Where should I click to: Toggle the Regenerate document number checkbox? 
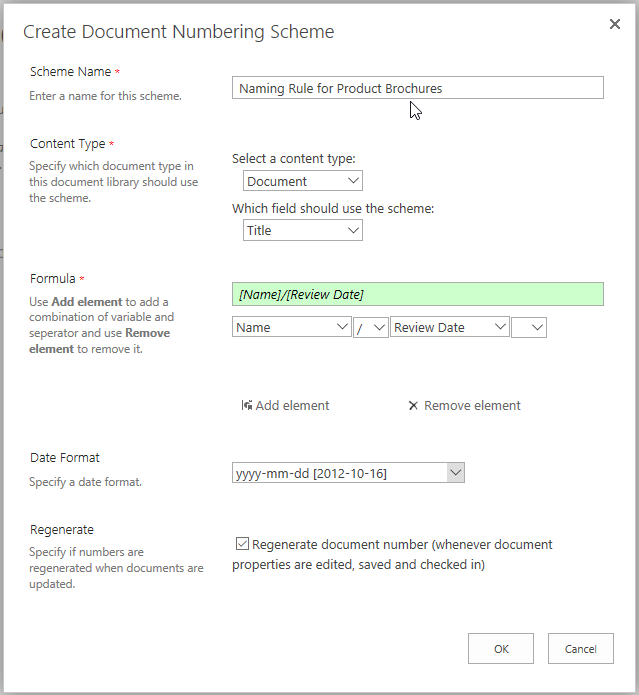click(x=242, y=543)
